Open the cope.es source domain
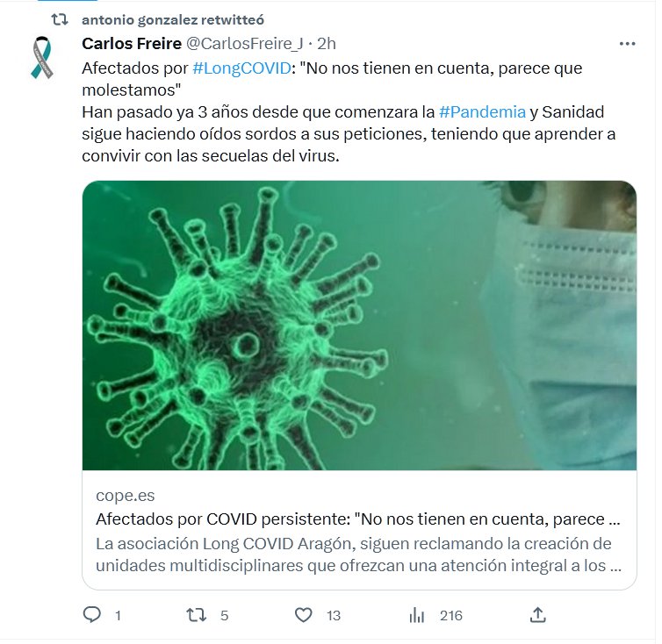 (x=125, y=495)
